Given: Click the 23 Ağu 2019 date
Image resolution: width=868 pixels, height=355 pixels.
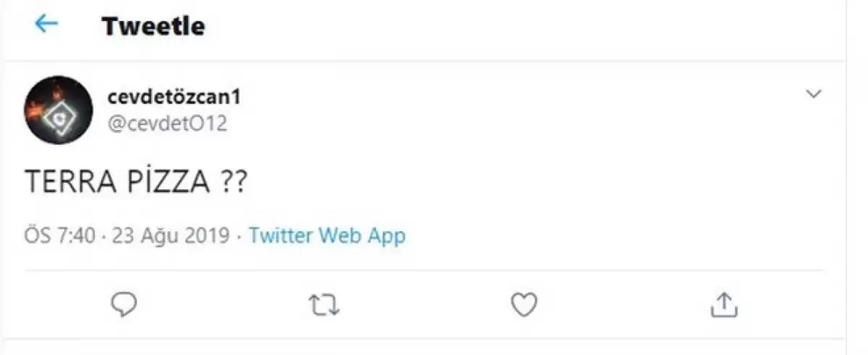Looking at the screenshot, I should coord(171,236).
